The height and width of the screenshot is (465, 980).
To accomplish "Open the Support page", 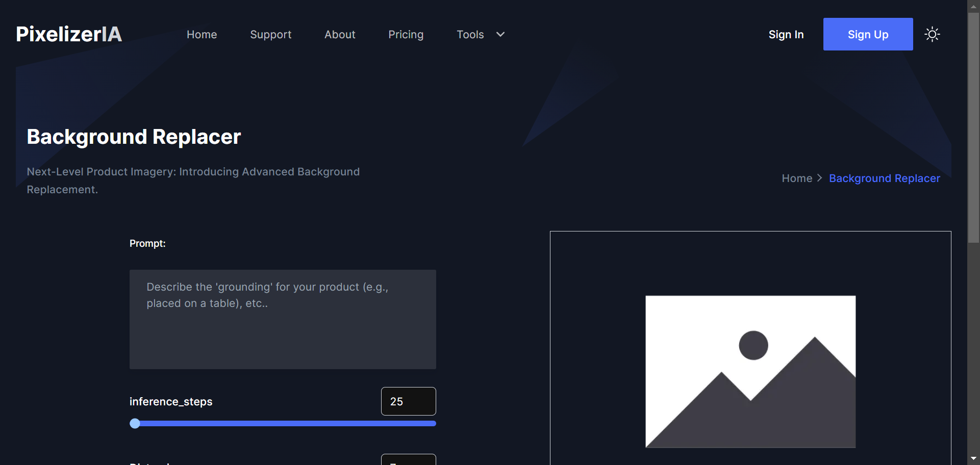I will (x=270, y=34).
